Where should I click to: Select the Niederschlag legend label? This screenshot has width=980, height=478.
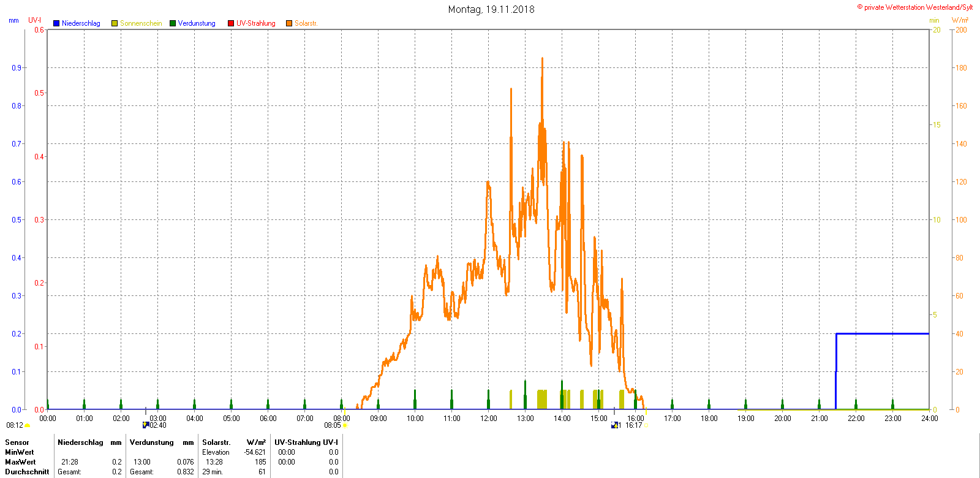coord(81,23)
